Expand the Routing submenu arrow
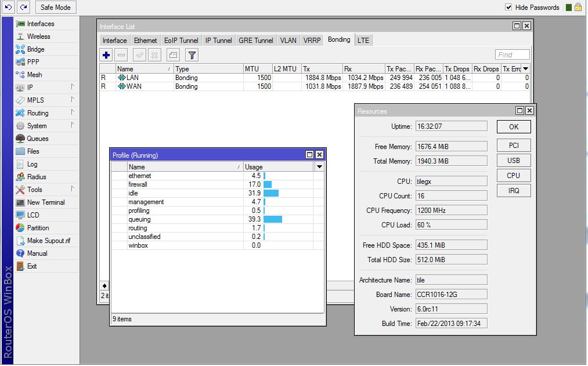The image size is (588, 366). click(x=73, y=112)
